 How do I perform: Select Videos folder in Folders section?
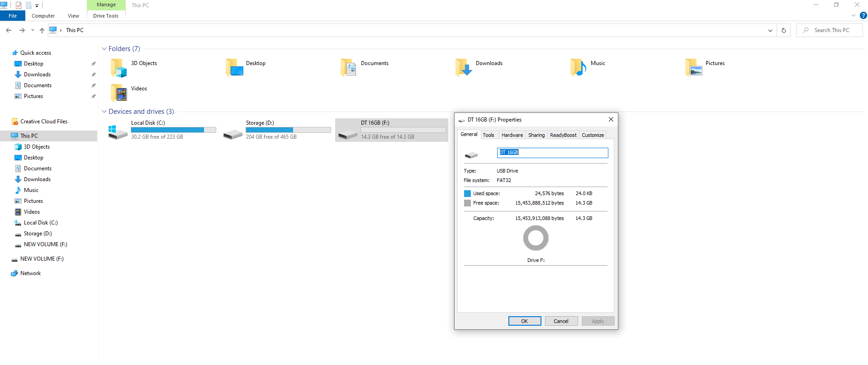click(x=129, y=93)
